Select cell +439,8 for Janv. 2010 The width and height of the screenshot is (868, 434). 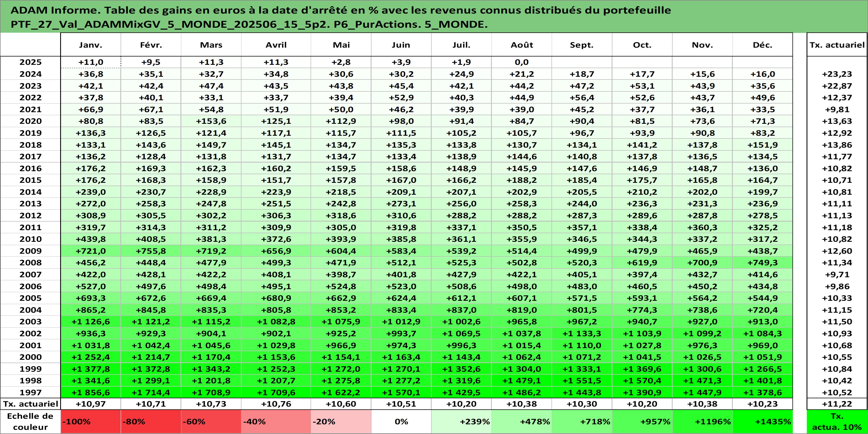pyautogui.click(x=91, y=239)
